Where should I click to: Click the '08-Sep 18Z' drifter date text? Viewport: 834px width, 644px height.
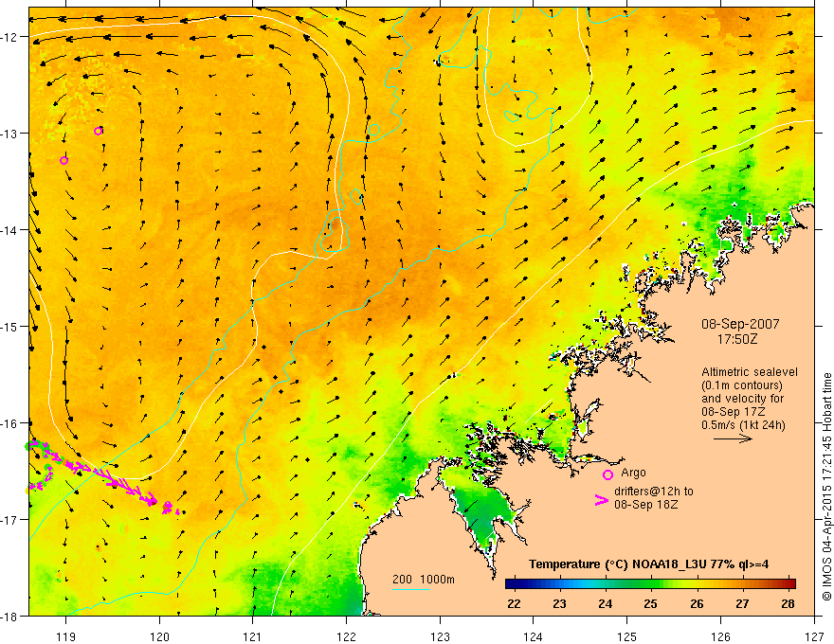[645, 505]
